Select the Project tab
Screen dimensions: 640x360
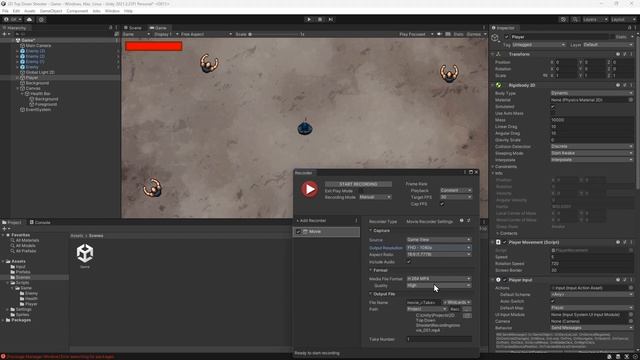tap(12, 222)
